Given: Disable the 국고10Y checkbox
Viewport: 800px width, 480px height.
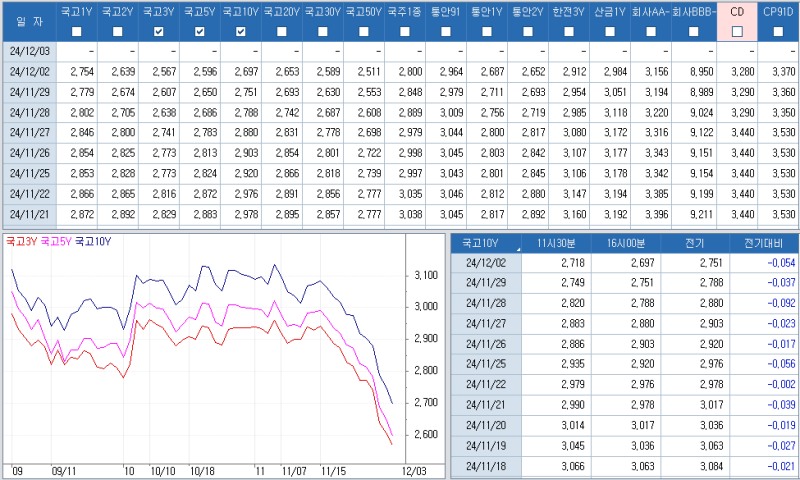Looking at the screenshot, I should click(x=241, y=32).
